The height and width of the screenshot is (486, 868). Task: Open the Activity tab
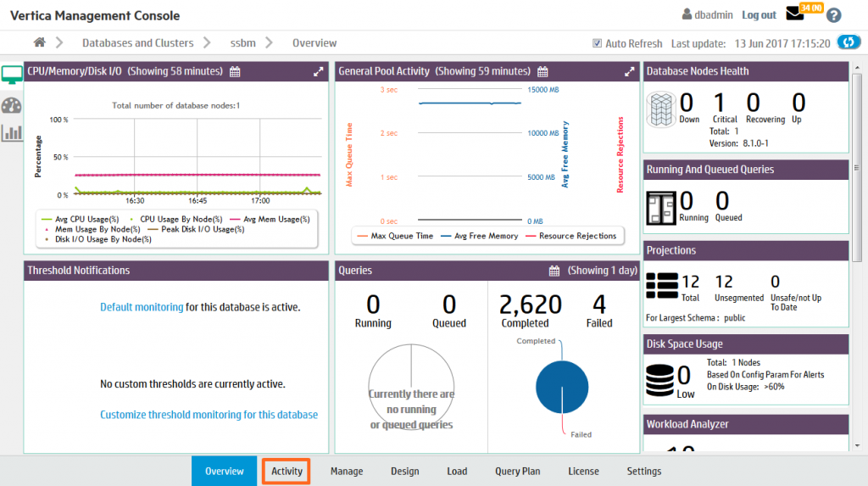tap(287, 471)
